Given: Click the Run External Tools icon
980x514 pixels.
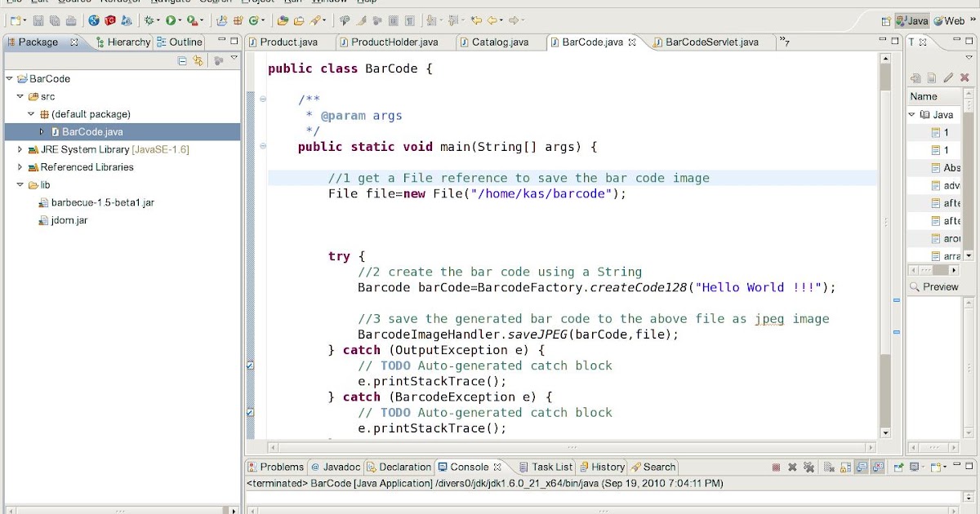Looking at the screenshot, I should pyautogui.click(x=193, y=20).
